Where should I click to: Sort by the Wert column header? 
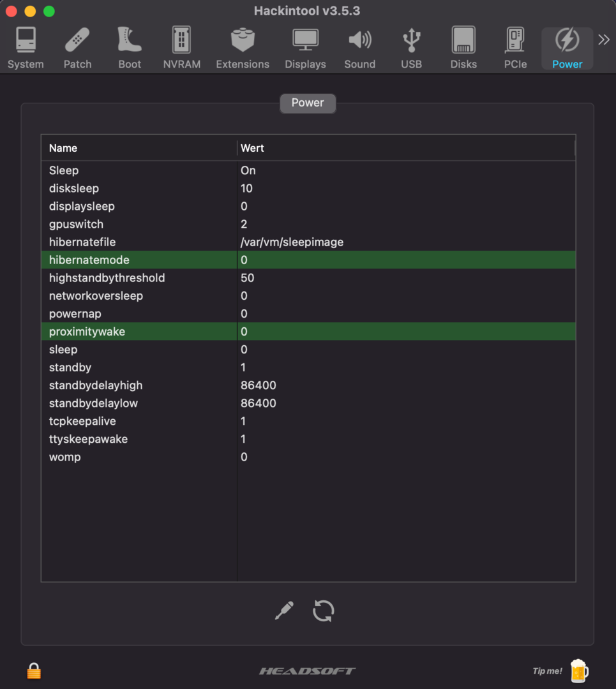[406, 148]
